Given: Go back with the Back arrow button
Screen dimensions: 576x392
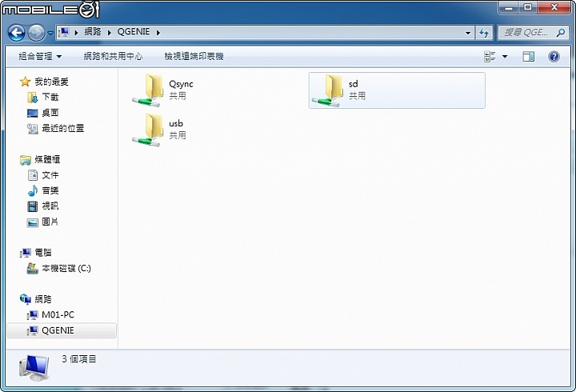Looking at the screenshot, I should point(16,33).
